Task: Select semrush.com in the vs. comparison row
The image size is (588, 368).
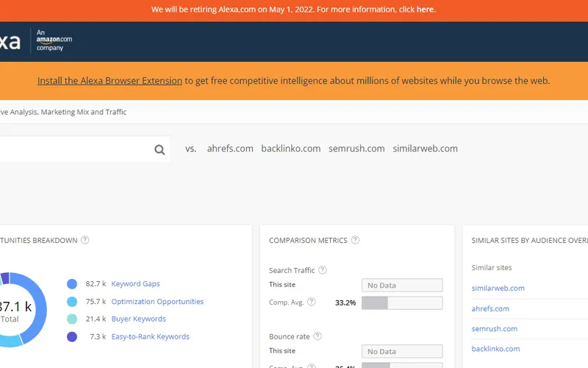Action: click(356, 149)
